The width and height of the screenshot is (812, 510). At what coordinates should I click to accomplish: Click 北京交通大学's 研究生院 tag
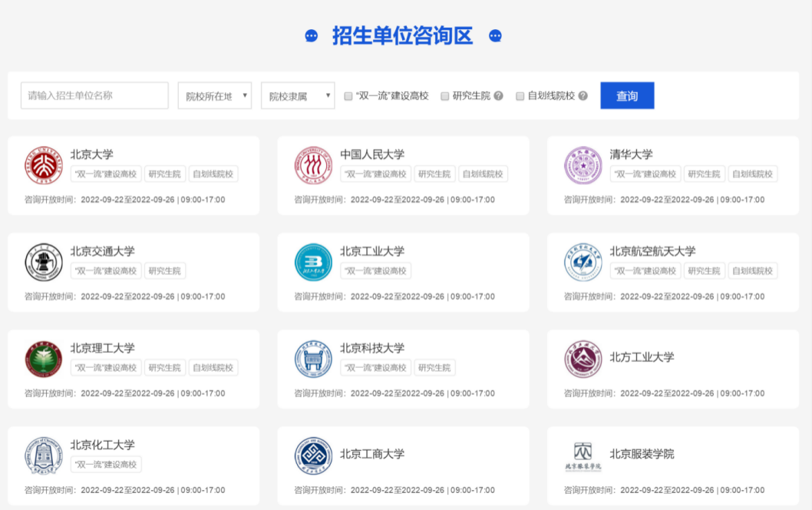pos(165,271)
